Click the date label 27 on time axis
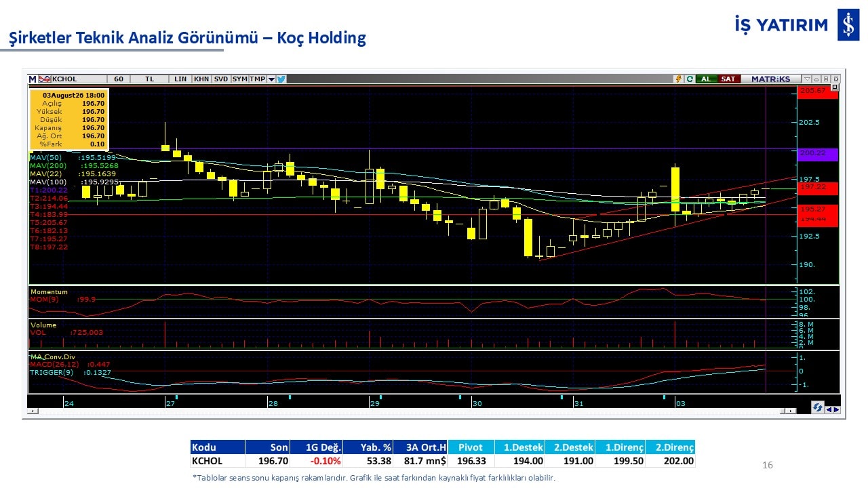868x488 pixels. click(170, 403)
